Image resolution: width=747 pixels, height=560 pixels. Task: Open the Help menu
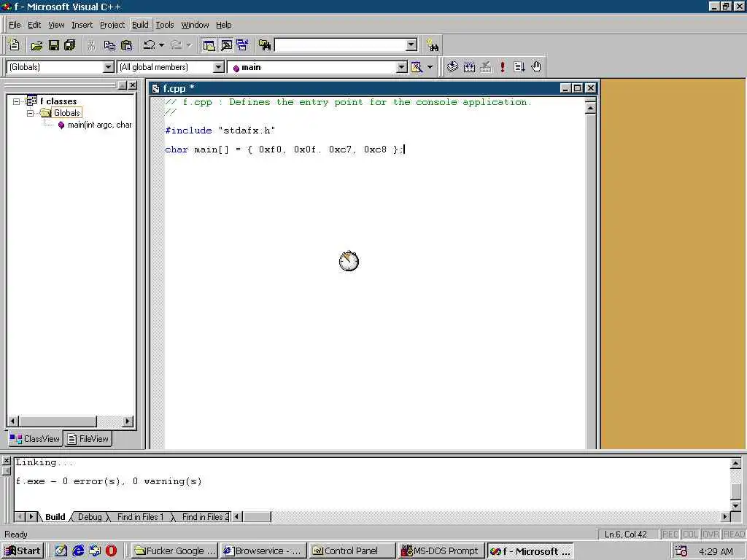click(223, 25)
